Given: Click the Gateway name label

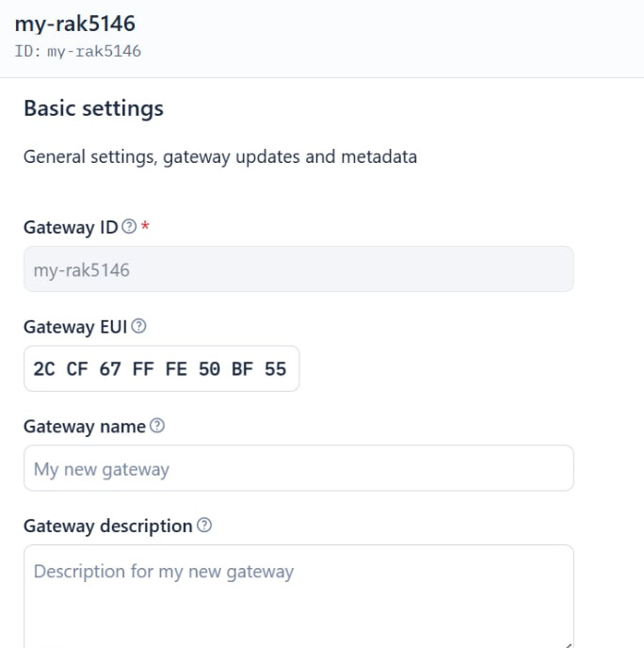Looking at the screenshot, I should point(85,427).
